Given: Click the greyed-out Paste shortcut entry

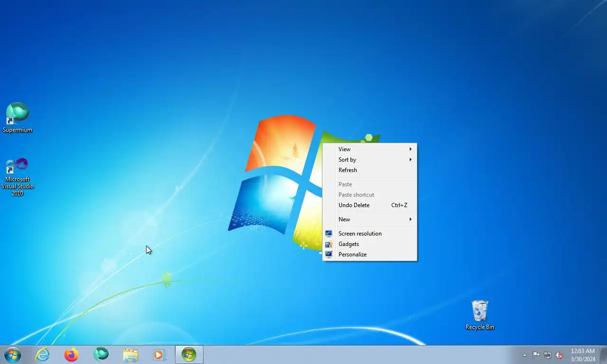Looking at the screenshot, I should (x=370, y=195).
